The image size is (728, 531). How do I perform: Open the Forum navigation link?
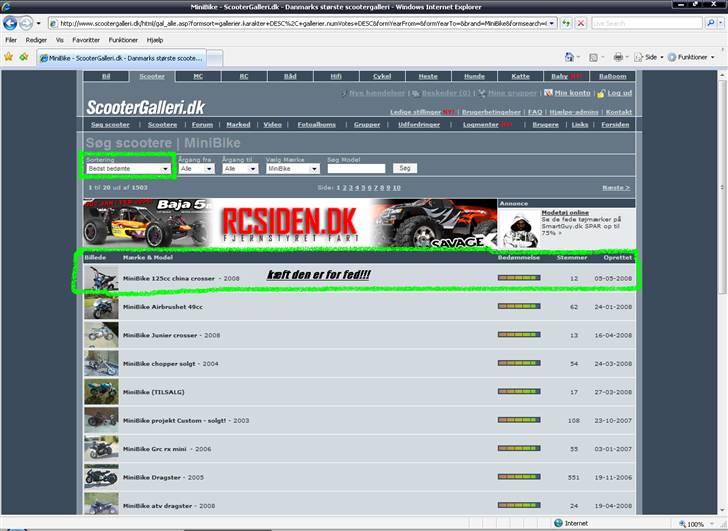click(x=202, y=124)
